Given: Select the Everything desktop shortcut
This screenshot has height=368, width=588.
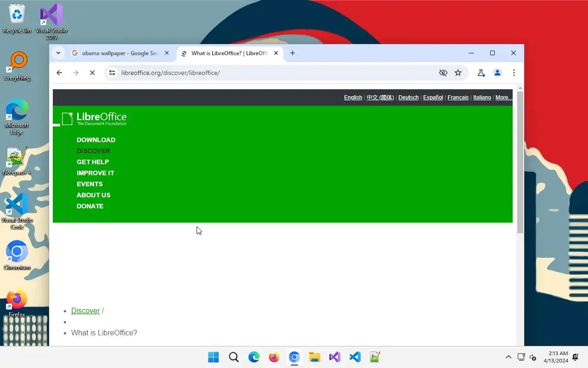Looking at the screenshot, I should point(17,66).
